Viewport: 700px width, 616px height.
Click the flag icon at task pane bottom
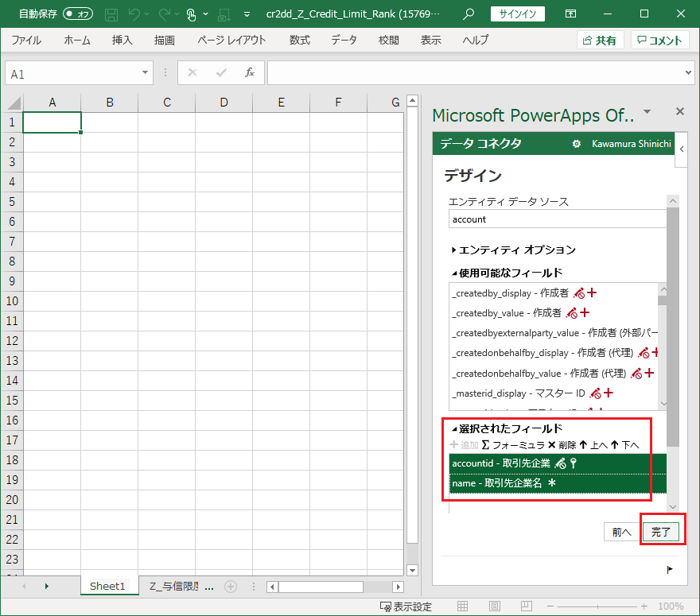coord(670,570)
